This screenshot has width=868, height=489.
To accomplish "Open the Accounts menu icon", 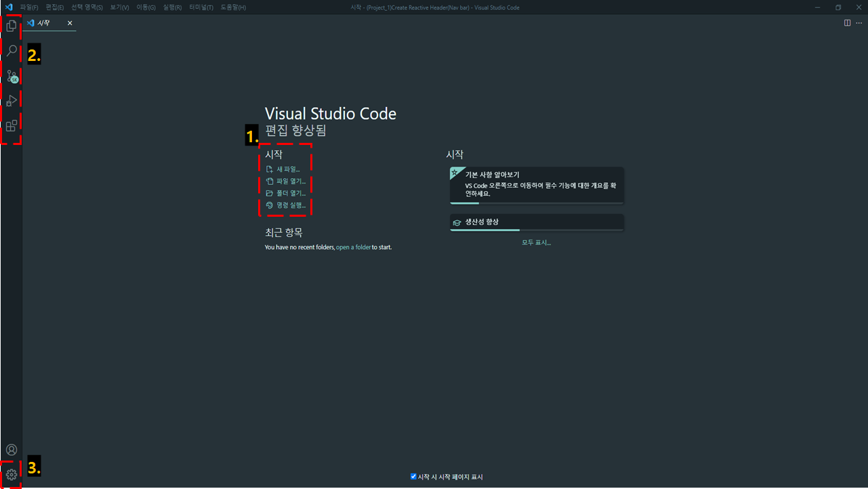I will (x=12, y=450).
